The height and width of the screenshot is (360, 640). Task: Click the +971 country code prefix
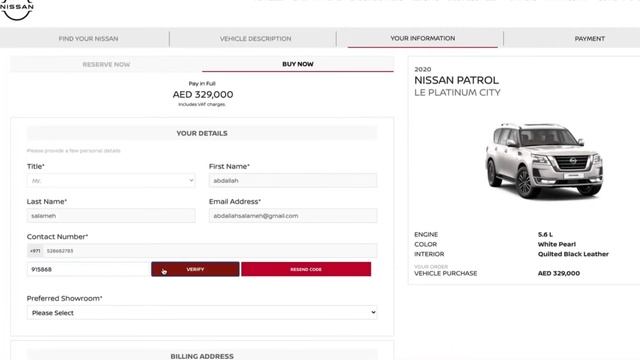[35, 251]
